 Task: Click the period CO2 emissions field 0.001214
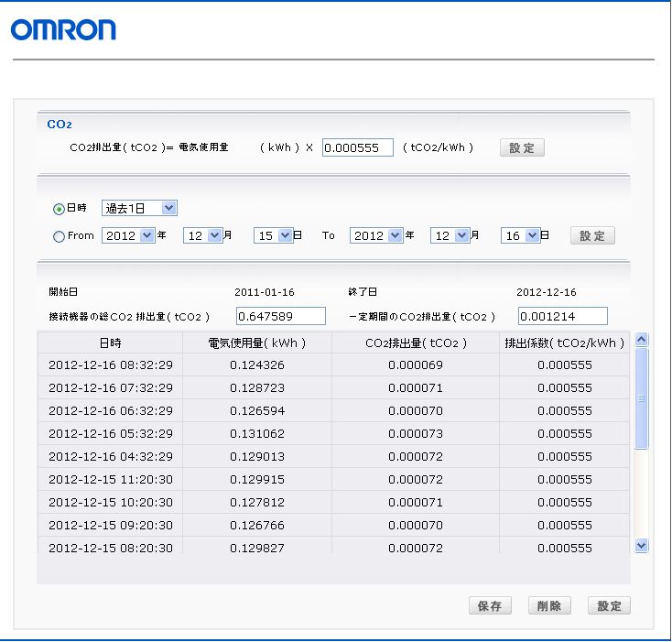tap(562, 316)
